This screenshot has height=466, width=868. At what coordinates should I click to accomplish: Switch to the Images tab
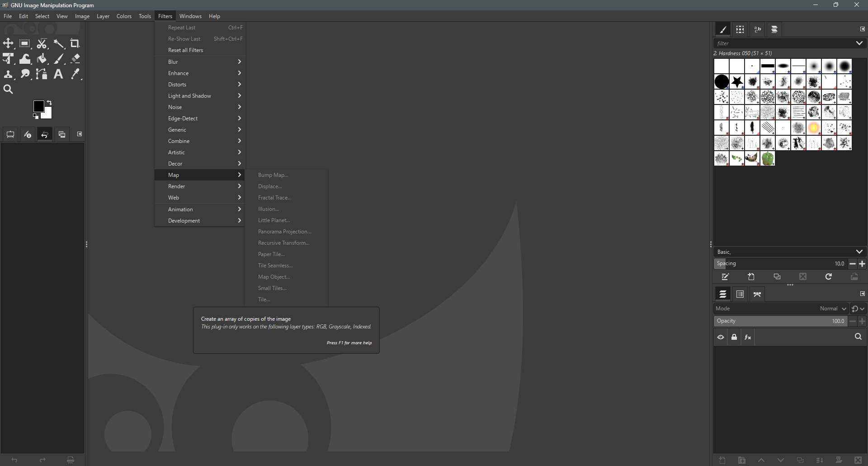point(62,134)
